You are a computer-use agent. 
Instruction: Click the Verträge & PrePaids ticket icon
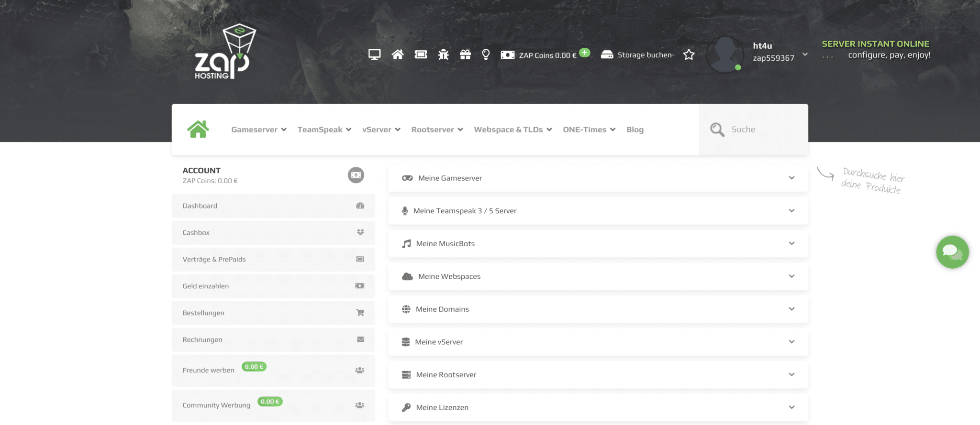(x=360, y=259)
